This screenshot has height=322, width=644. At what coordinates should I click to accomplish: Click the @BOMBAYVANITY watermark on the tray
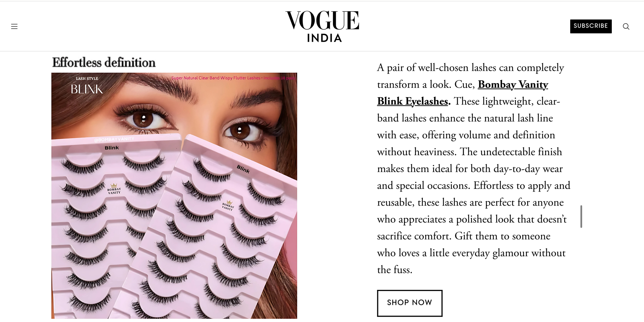point(114,139)
